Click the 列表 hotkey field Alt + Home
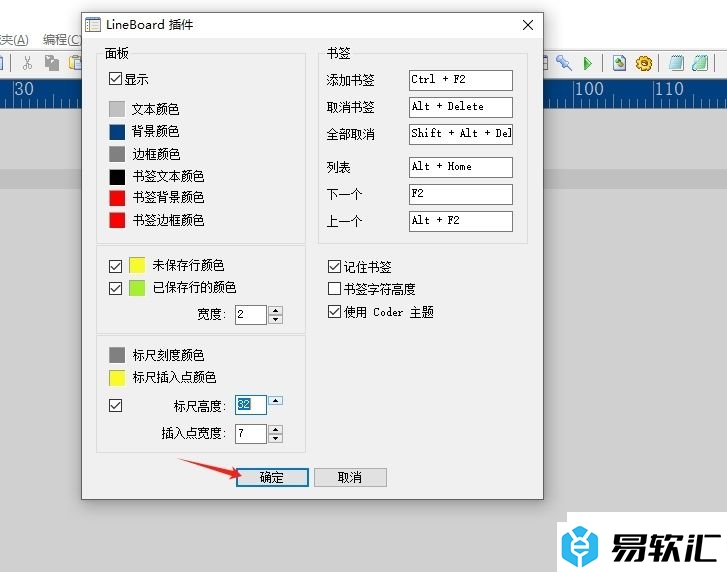The image size is (727, 572). point(461,167)
